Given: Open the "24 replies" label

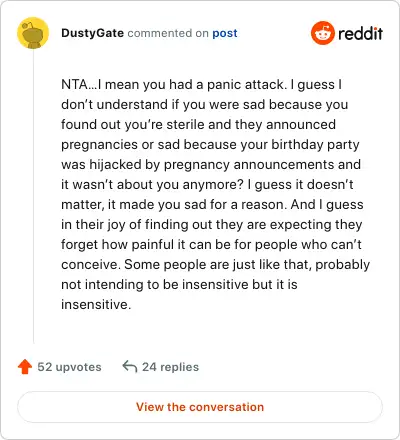Looking at the screenshot, I should [170, 367].
